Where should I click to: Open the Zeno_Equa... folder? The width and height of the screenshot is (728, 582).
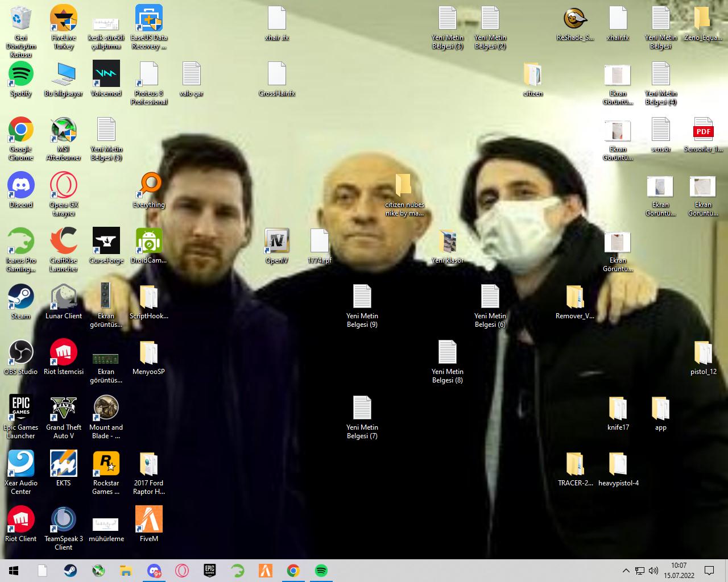click(704, 23)
